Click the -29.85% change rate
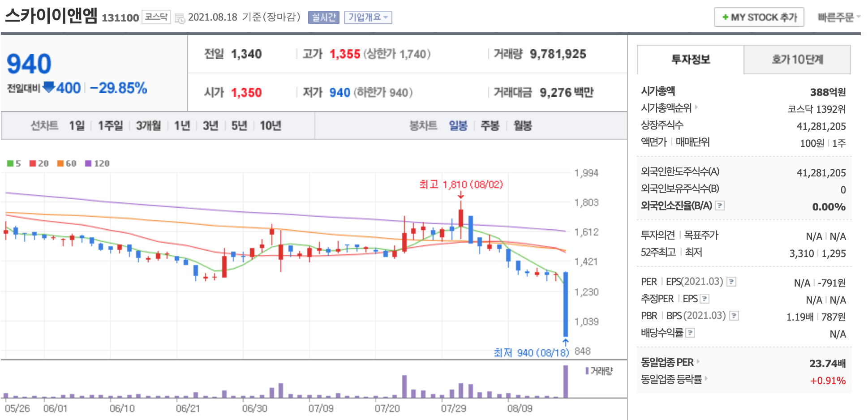This screenshot has width=868, height=420. tap(118, 88)
